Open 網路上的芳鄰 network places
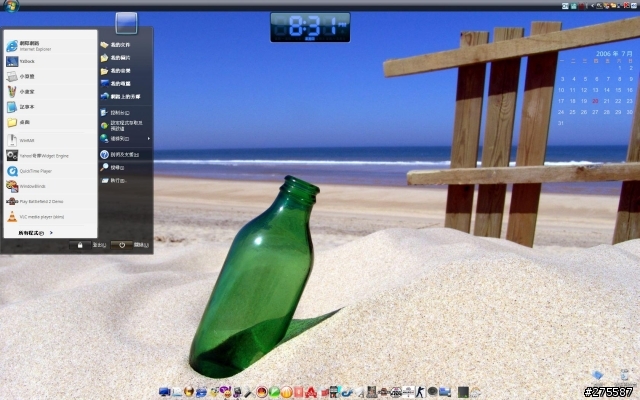This screenshot has height=400, width=640. click(x=125, y=96)
